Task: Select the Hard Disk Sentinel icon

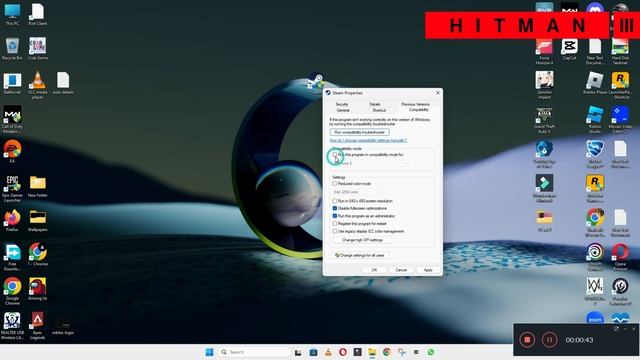Action: [620, 51]
